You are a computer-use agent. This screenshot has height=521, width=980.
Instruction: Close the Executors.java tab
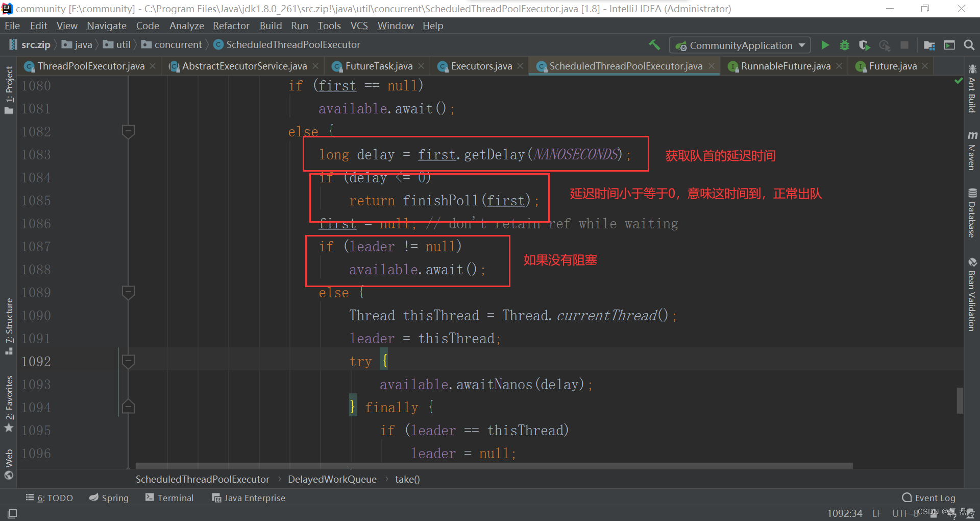tap(520, 66)
